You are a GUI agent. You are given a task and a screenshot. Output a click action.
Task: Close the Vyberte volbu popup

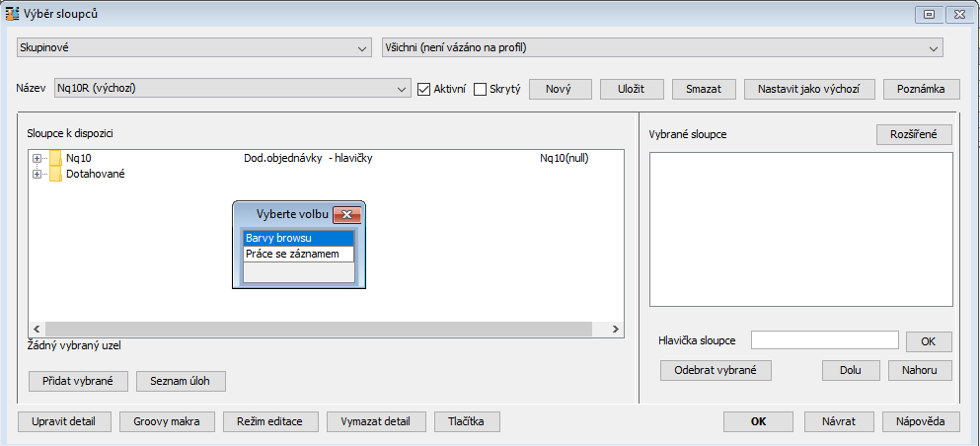[345, 214]
